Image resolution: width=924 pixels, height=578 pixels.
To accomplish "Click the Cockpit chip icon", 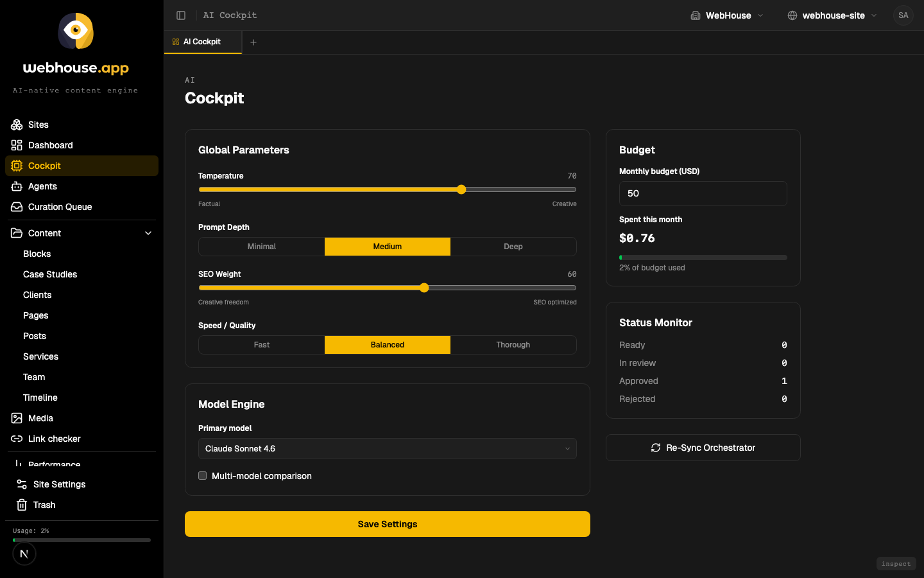I will tap(17, 166).
